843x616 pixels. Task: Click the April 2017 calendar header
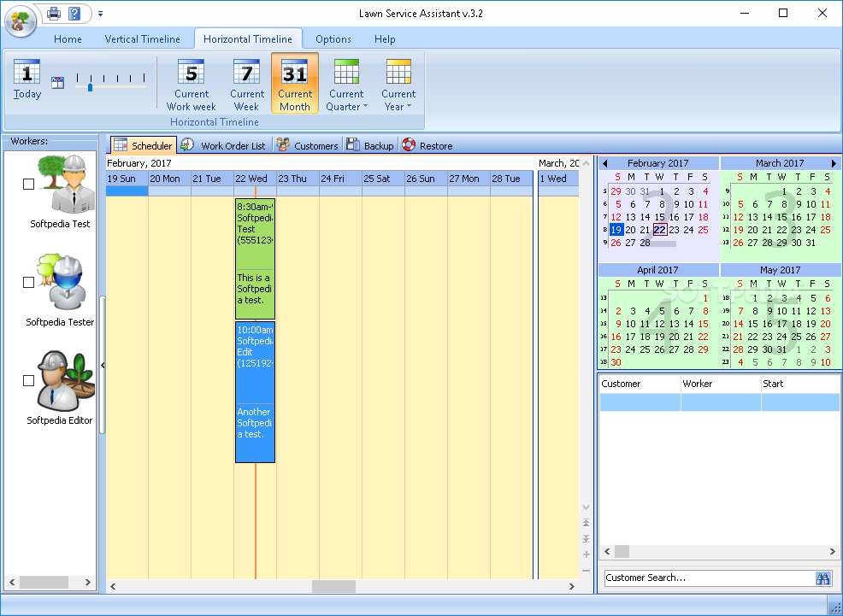tap(657, 270)
